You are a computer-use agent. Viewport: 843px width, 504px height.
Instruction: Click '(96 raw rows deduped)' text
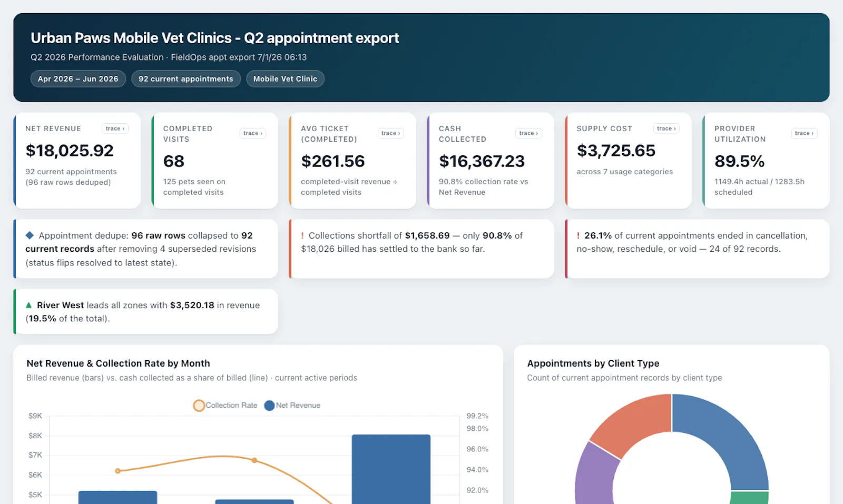[x=68, y=182]
